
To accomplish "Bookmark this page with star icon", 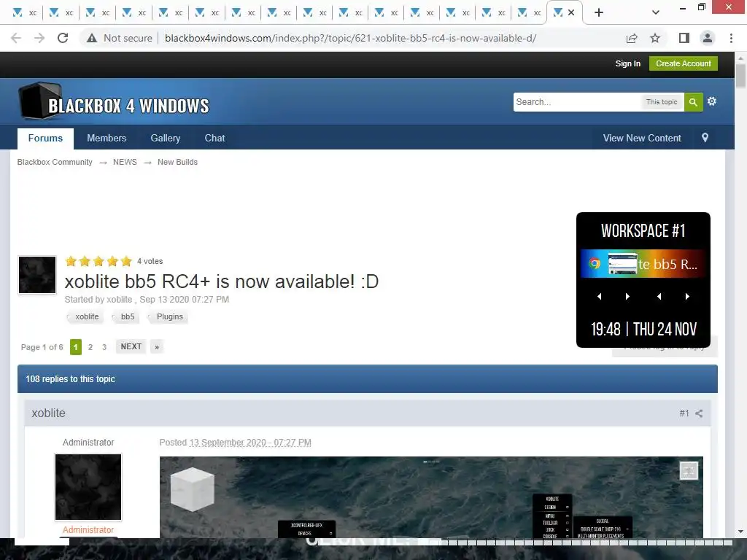I will coord(655,38).
